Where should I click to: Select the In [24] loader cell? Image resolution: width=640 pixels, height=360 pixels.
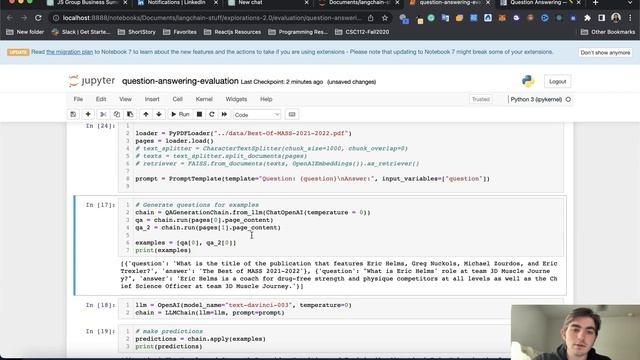(x=341, y=157)
